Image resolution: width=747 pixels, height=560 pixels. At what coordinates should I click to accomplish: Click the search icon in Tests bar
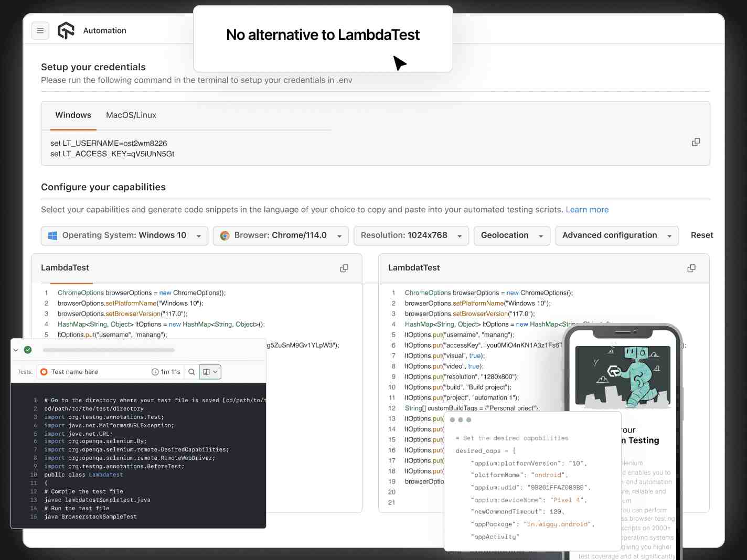pyautogui.click(x=192, y=372)
